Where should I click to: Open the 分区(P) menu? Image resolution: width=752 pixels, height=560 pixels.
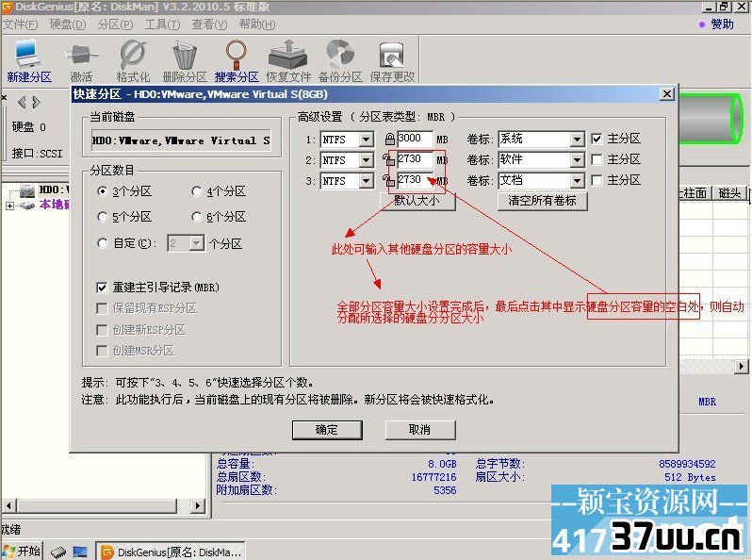(115, 25)
